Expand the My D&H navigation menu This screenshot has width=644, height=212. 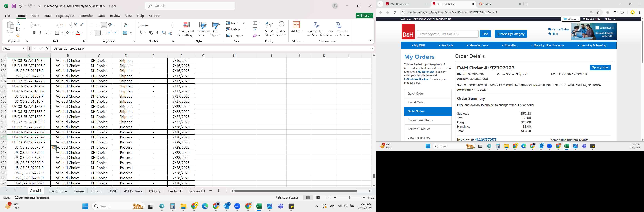[x=418, y=46]
